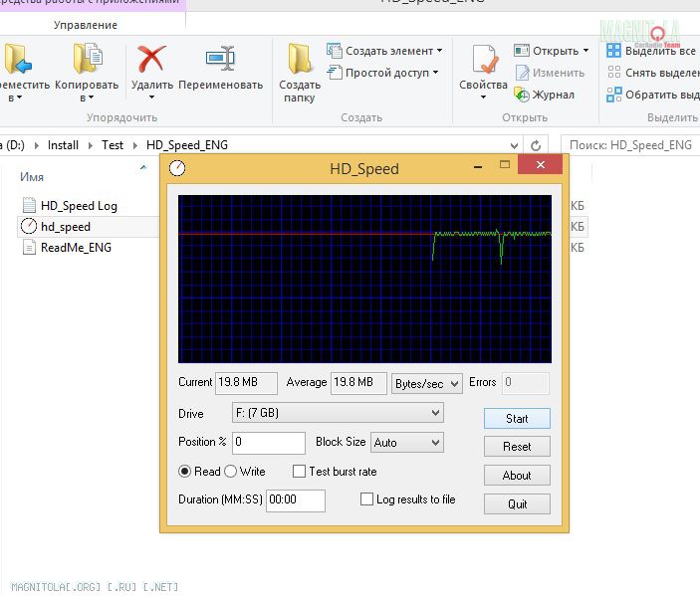Click the Журнал history item
This screenshot has height=596, width=700.
pos(545,95)
